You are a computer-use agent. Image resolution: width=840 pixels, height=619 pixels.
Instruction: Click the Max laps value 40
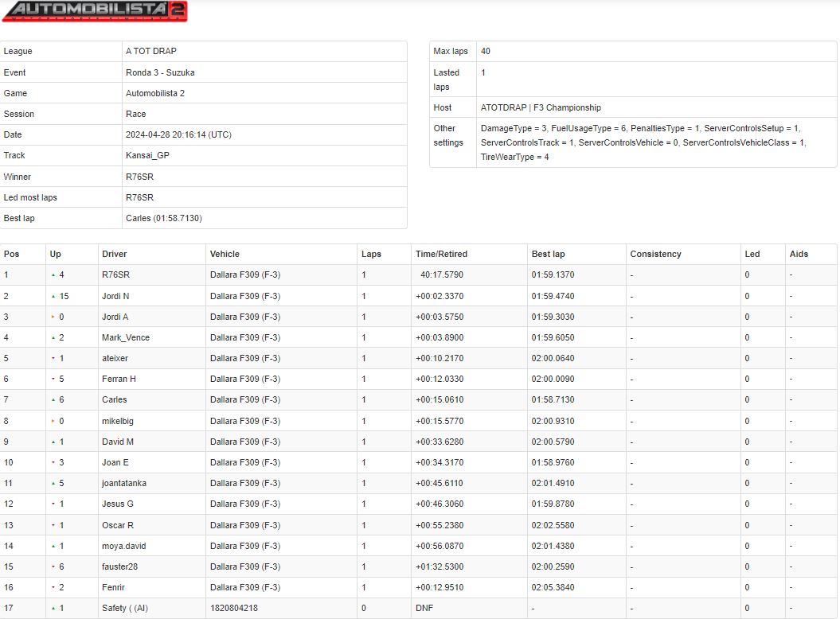coord(486,51)
